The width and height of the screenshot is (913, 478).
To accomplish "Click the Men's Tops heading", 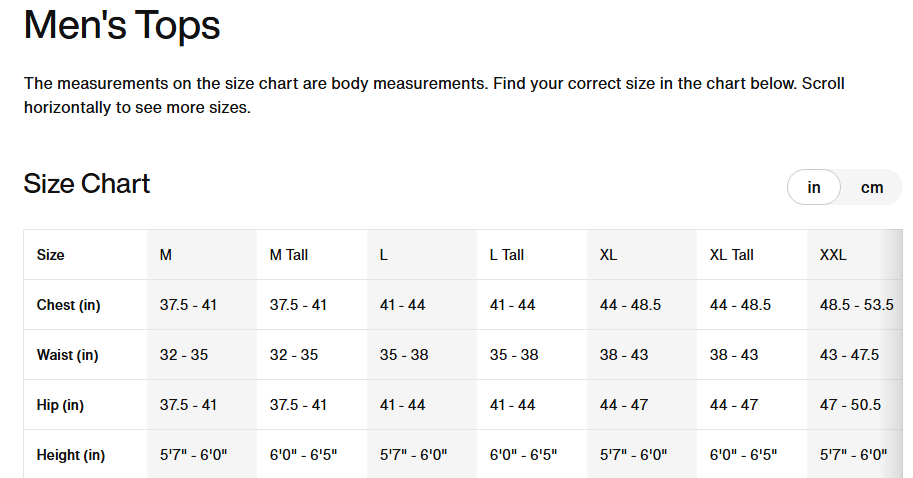I will point(122,25).
